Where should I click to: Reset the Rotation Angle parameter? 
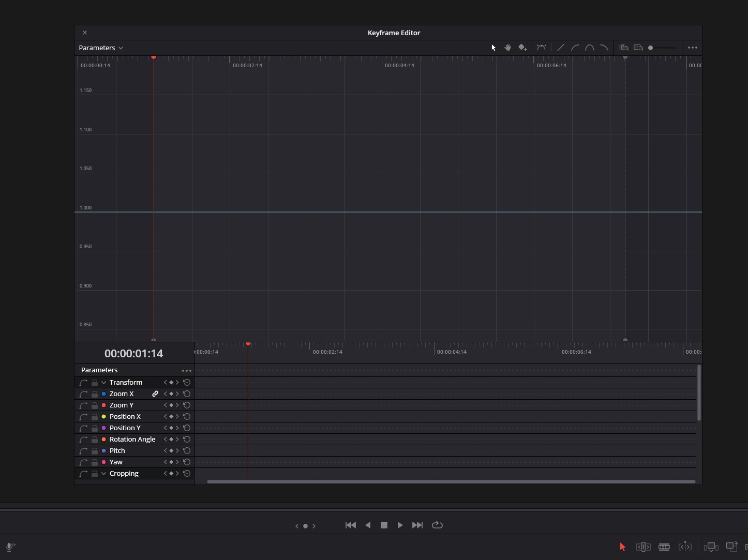187,440
